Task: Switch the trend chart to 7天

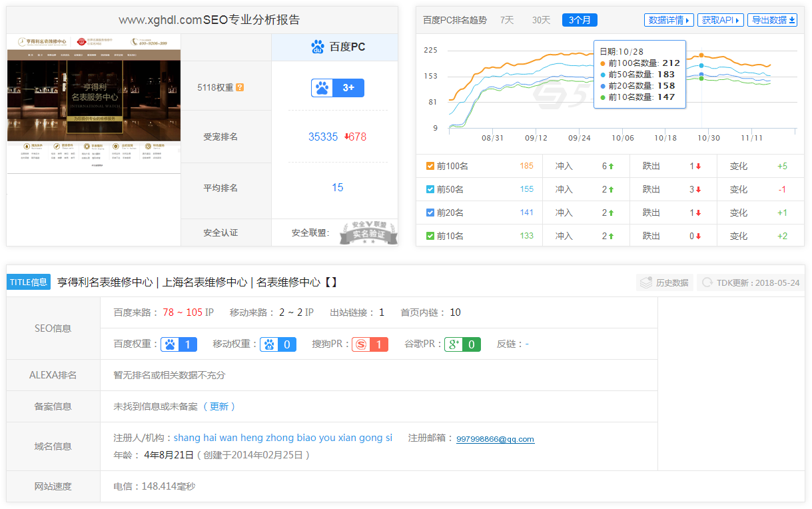Action: point(507,20)
